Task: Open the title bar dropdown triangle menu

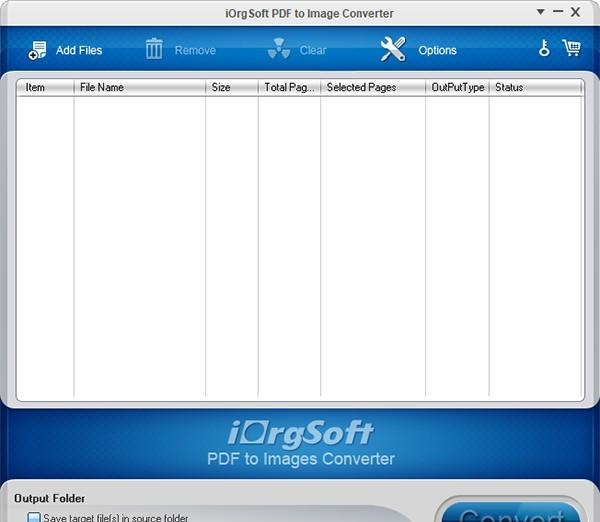Action: (540, 12)
